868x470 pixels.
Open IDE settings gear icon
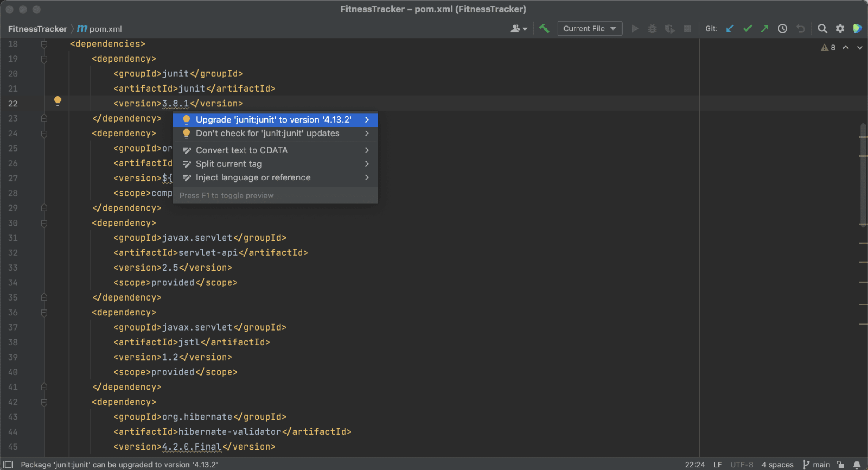click(x=840, y=29)
